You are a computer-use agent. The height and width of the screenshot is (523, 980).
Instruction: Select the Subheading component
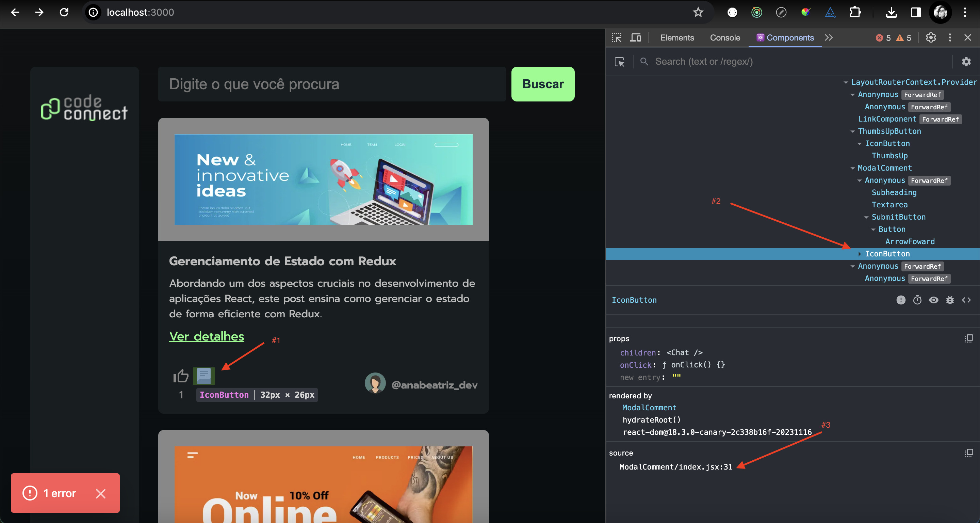[894, 193]
